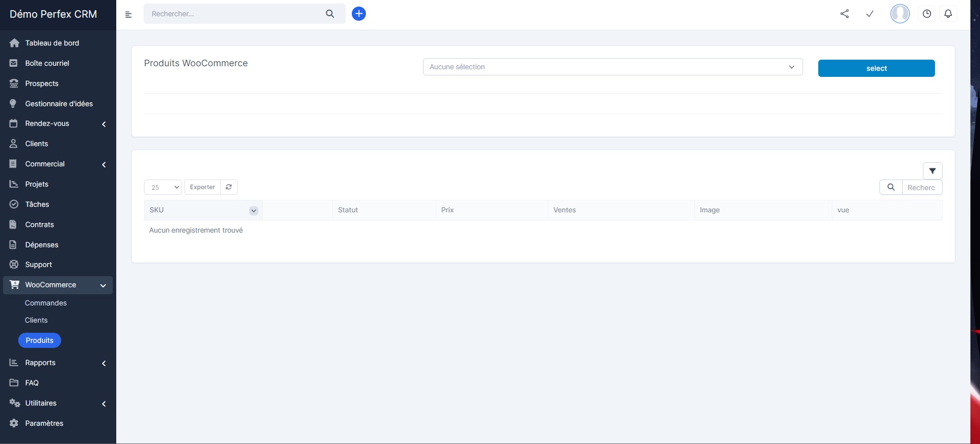Go to Tableau de bord
Screen dimensions: 980x444
tap(52, 43)
